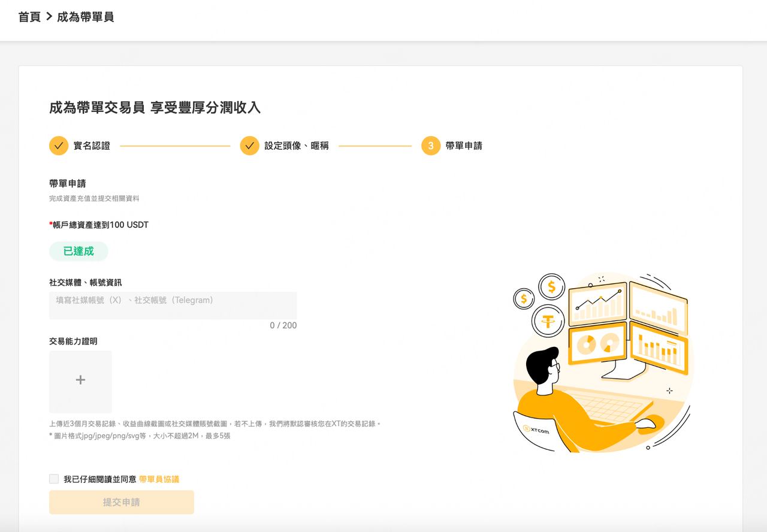767x532 pixels.
Task: Click the Tether coin icon in illustration
Action: [548, 321]
